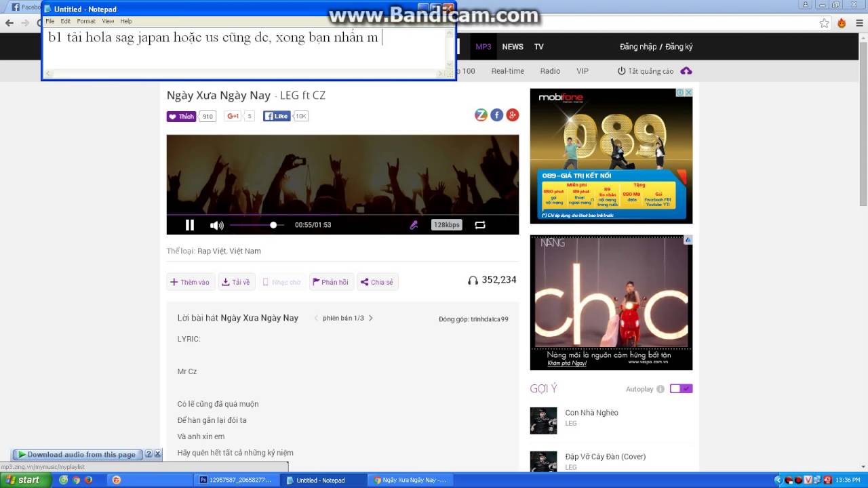Launch Firefox from the quick launch bar
Image resolution: width=868 pixels, height=488 pixels.
(x=88, y=480)
